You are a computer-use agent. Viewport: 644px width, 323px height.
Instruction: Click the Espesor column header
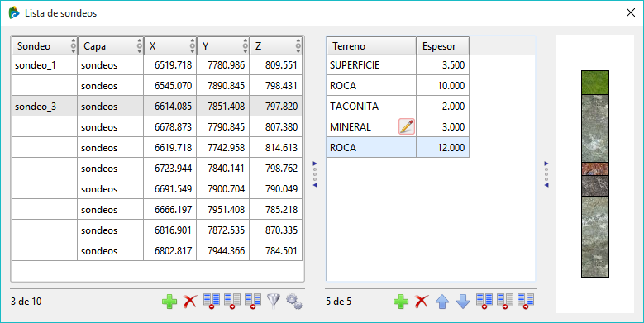[x=443, y=46]
